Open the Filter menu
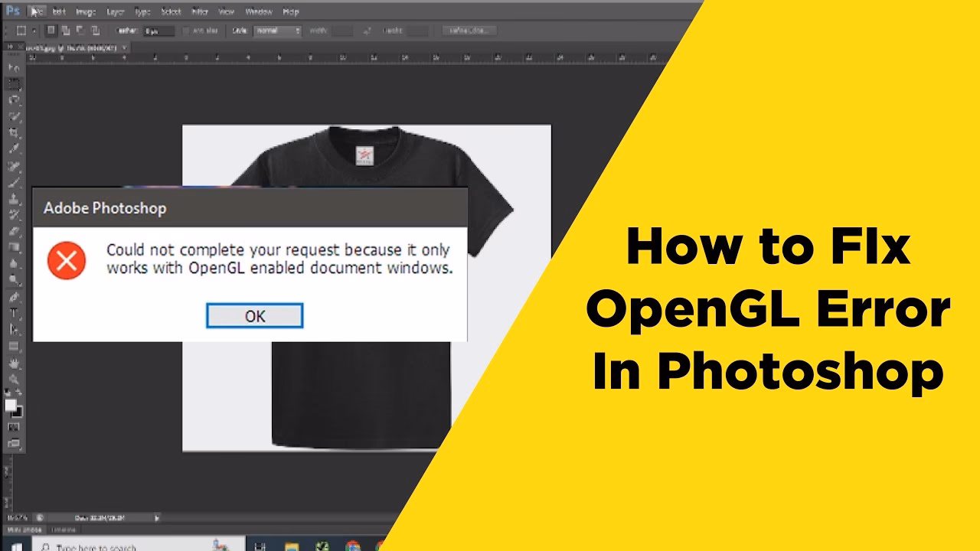This screenshot has height=551, width=980. [198, 12]
